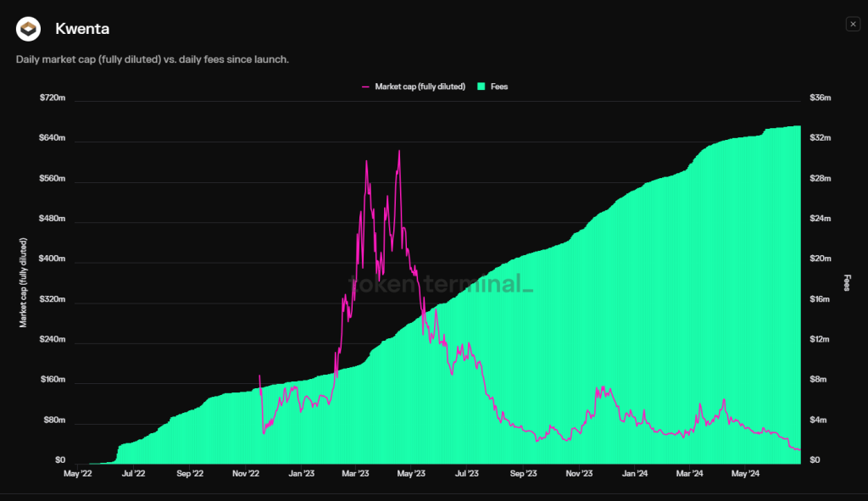
Task: Click the Kwenta title text
Action: (x=82, y=30)
